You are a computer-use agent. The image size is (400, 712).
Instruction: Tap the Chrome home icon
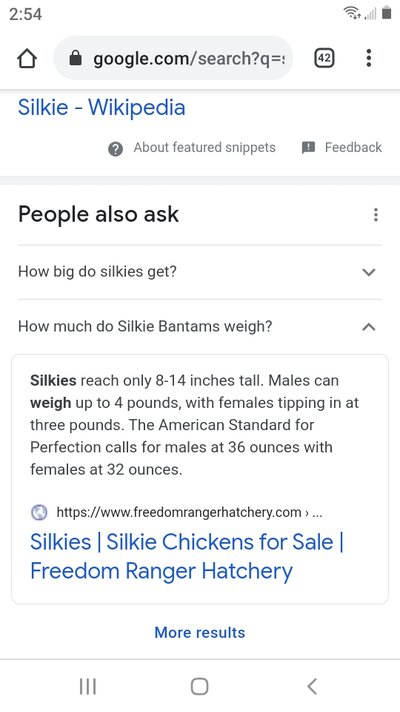click(27, 59)
